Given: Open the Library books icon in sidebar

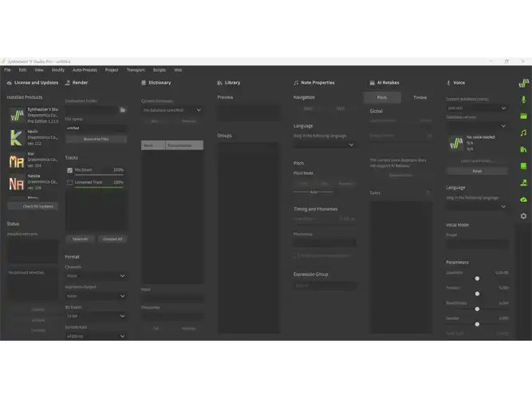Looking at the screenshot, I should [x=523, y=149].
